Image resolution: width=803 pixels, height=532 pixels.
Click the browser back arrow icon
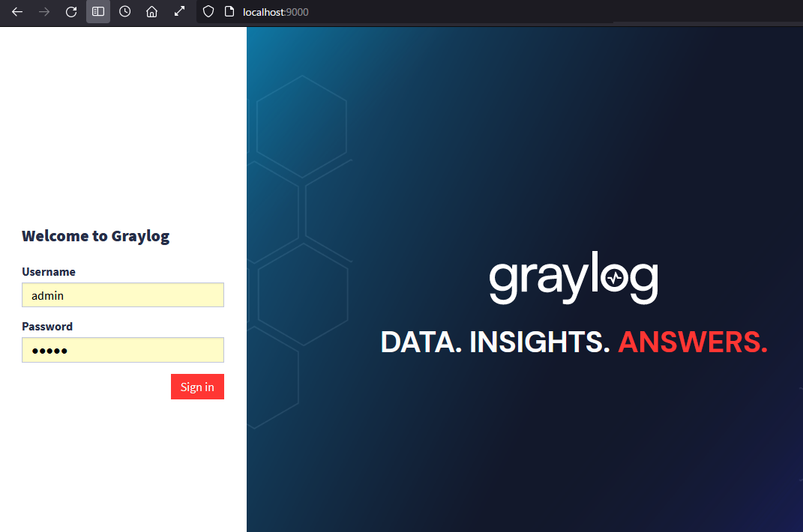[x=16, y=11]
